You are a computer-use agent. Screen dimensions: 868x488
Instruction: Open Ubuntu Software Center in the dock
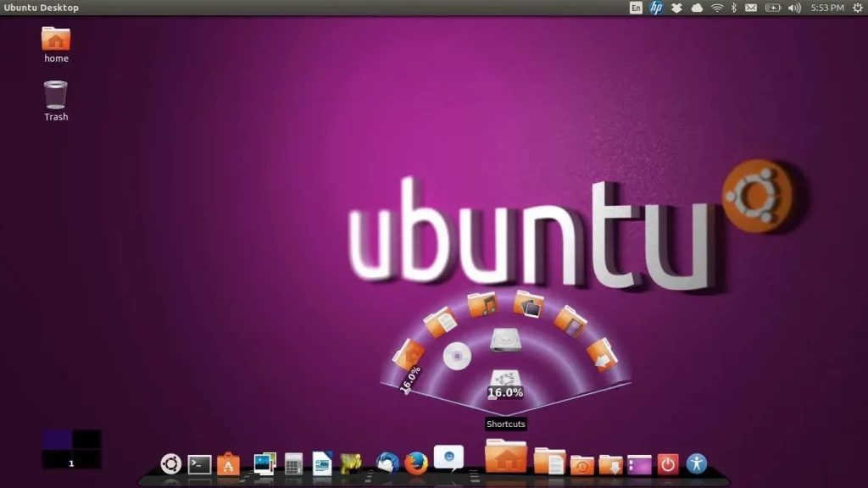228,463
